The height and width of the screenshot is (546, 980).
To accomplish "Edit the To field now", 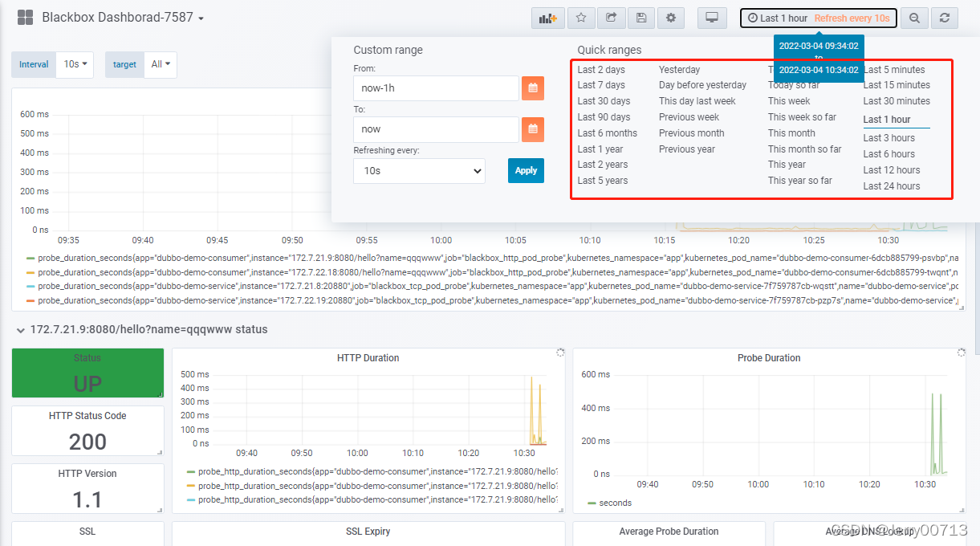I will 436,129.
